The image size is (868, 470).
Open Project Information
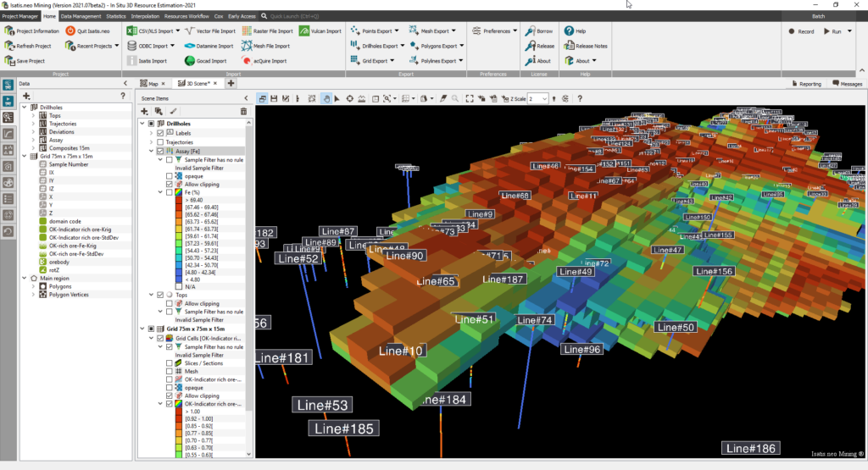(31, 31)
